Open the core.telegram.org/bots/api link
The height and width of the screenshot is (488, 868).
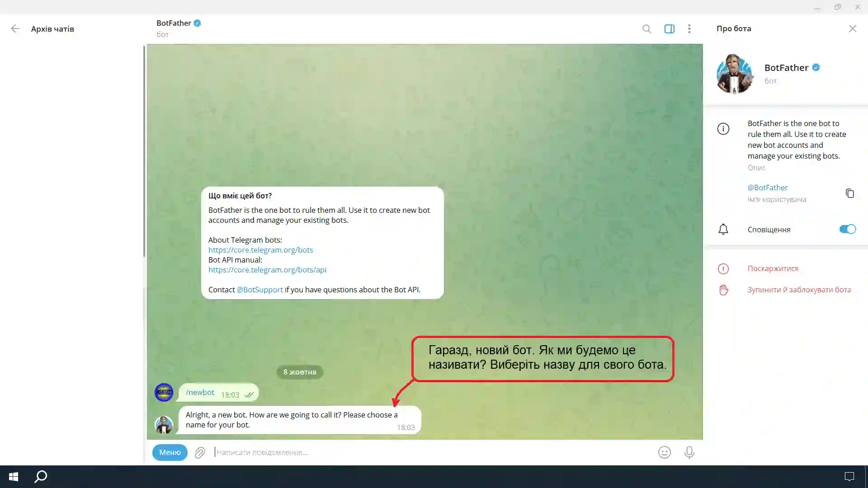[x=267, y=270]
